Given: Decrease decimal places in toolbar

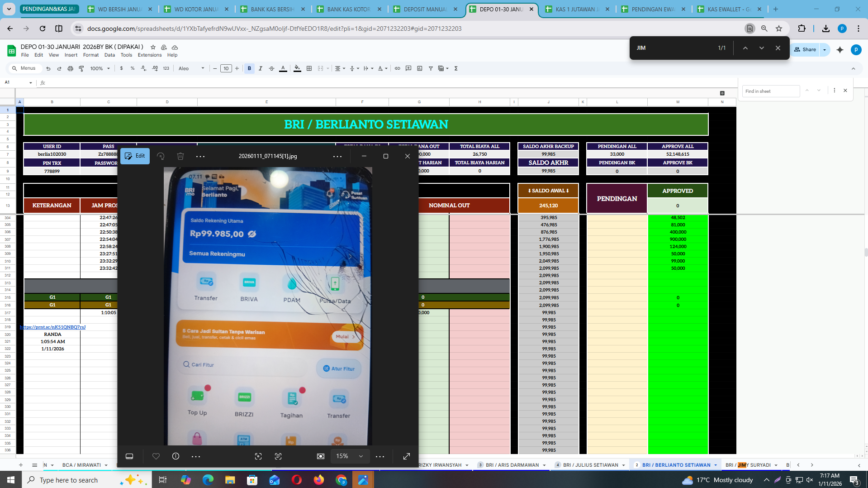Looking at the screenshot, I should click(x=143, y=68).
